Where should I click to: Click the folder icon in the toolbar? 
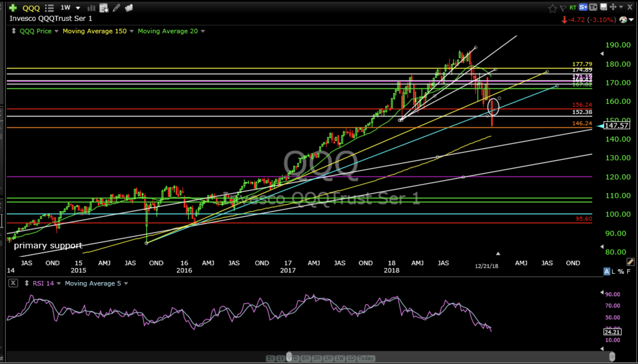pyautogui.click(x=129, y=8)
